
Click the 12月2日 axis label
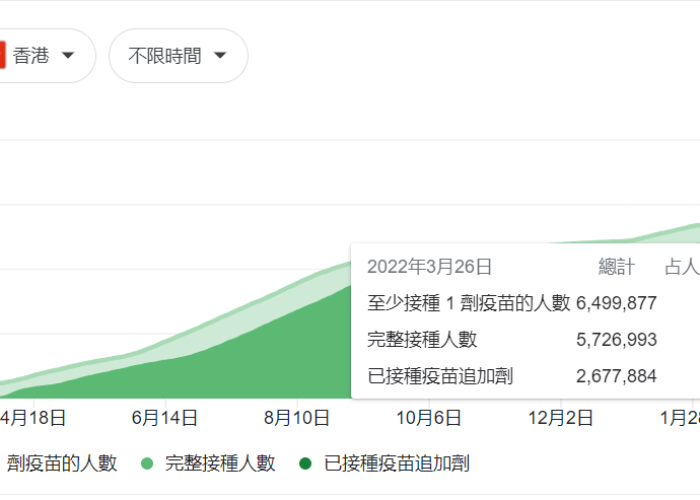coord(561,418)
